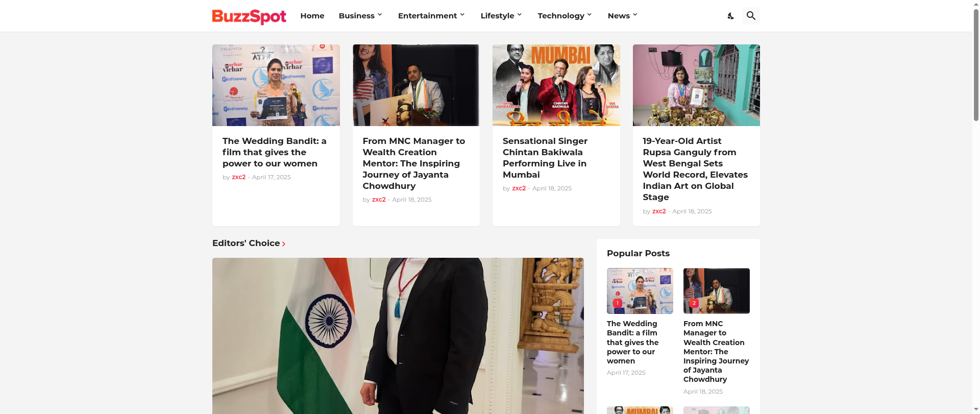
Task: Open the Lifestyle menu
Action: pos(497,16)
